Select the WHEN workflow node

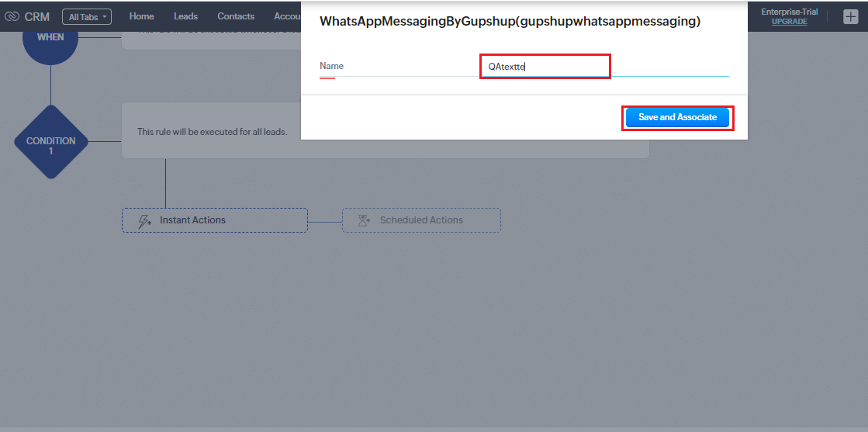[50, 38]
